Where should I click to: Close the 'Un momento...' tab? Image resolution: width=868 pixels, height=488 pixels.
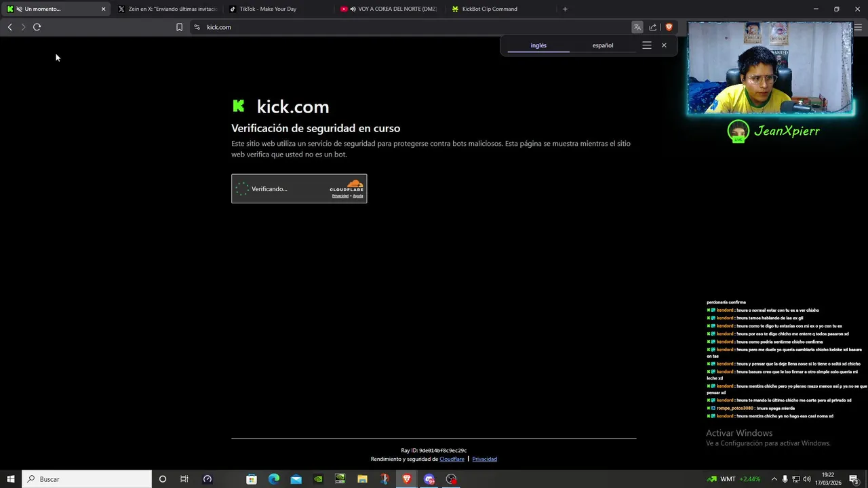103,9
